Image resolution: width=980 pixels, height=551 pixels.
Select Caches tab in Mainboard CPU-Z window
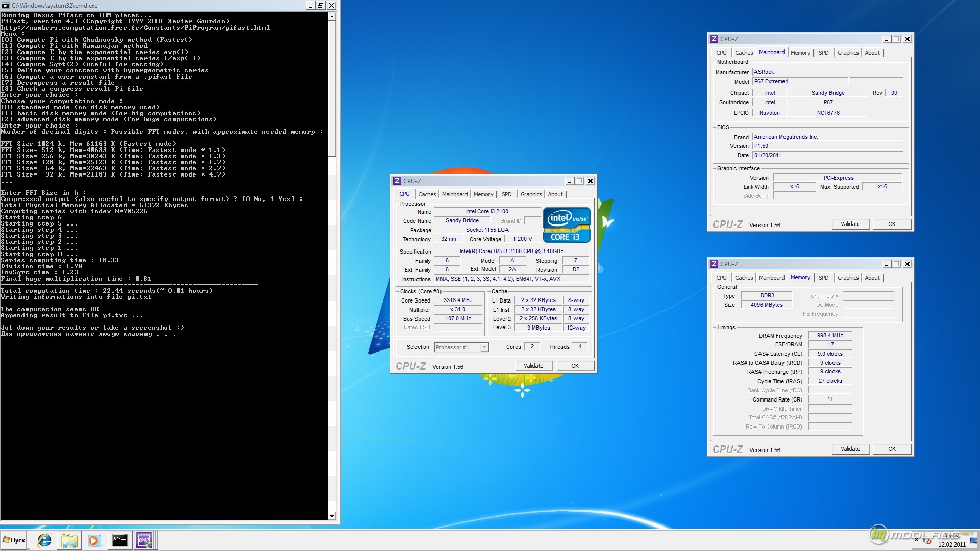[x=744, y=53]
